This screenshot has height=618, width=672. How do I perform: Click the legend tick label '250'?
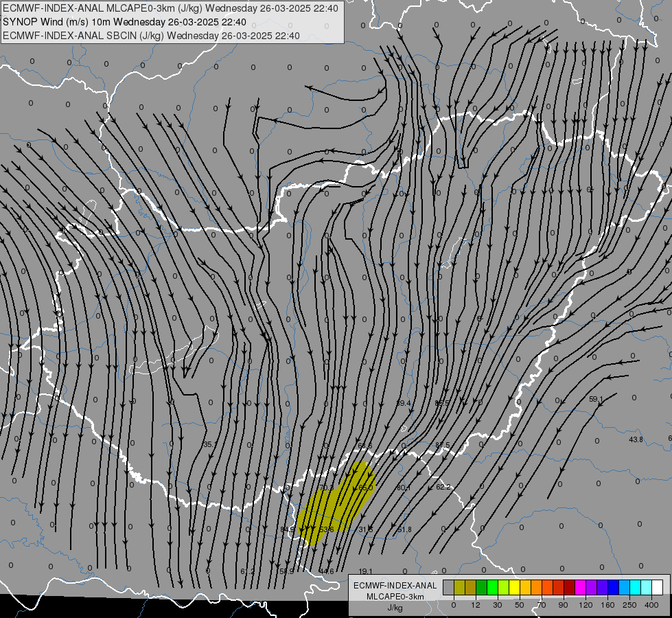tap(629, 605)
